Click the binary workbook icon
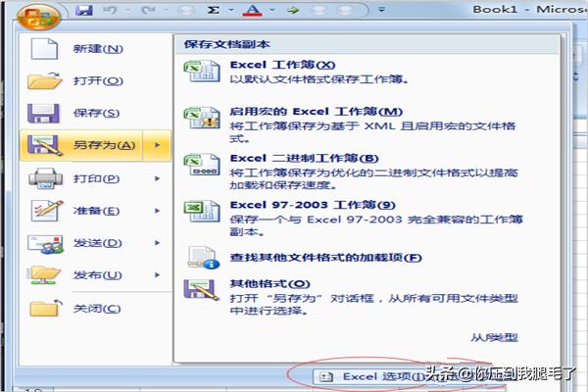 click(x=202, y=165)
